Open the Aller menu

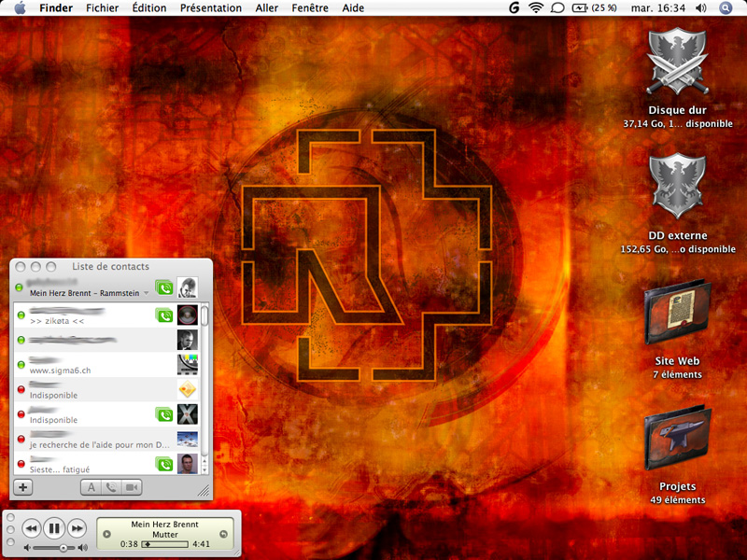point(267,8)
